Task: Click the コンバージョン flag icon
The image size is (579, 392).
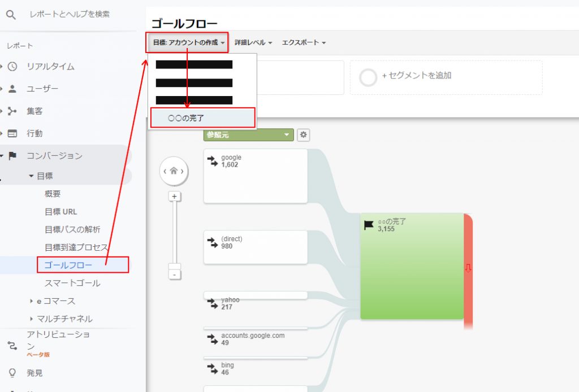Action: coord(12,156)
